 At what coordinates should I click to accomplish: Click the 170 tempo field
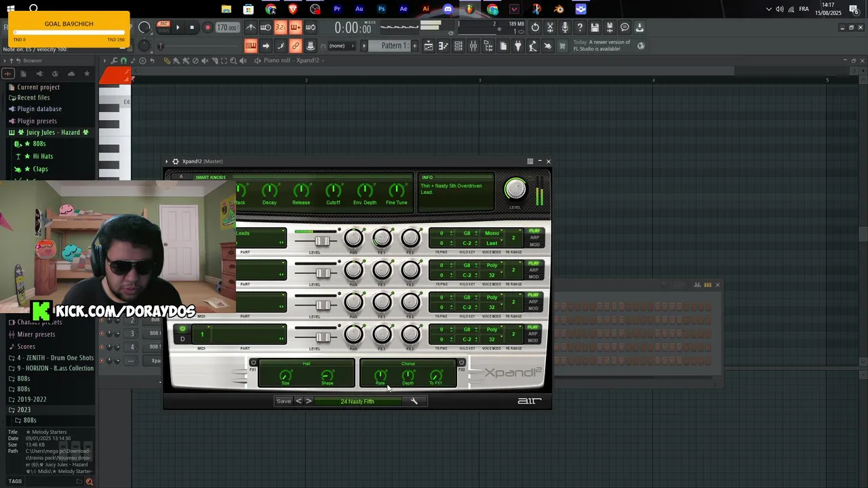coord(227,28)
